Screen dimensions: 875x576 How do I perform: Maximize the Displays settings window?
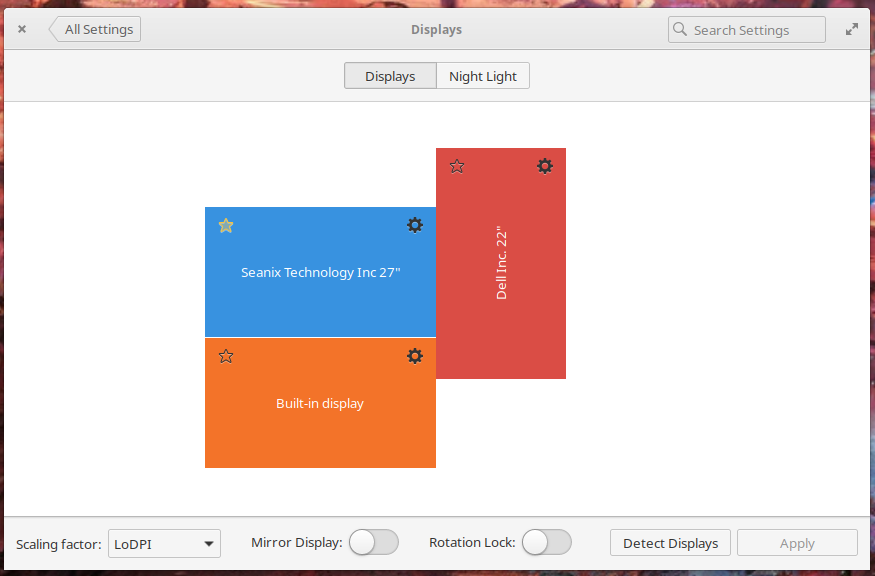coord(852,29)
